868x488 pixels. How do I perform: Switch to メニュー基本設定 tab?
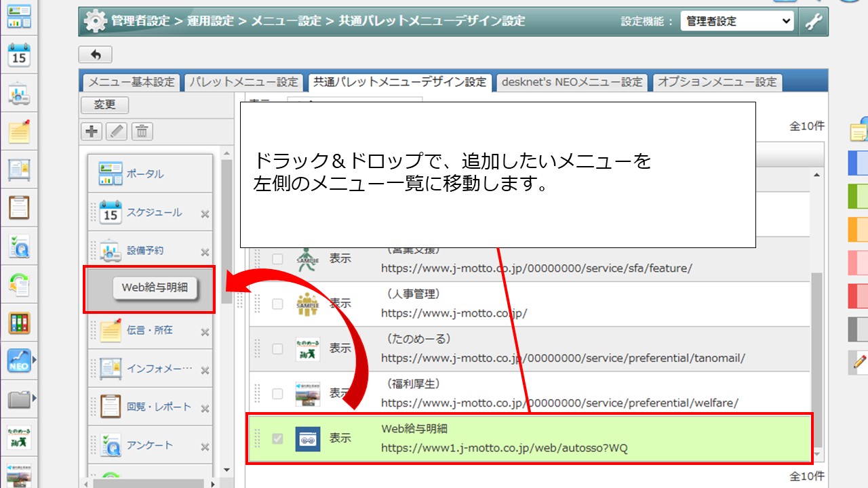[132, 82]
